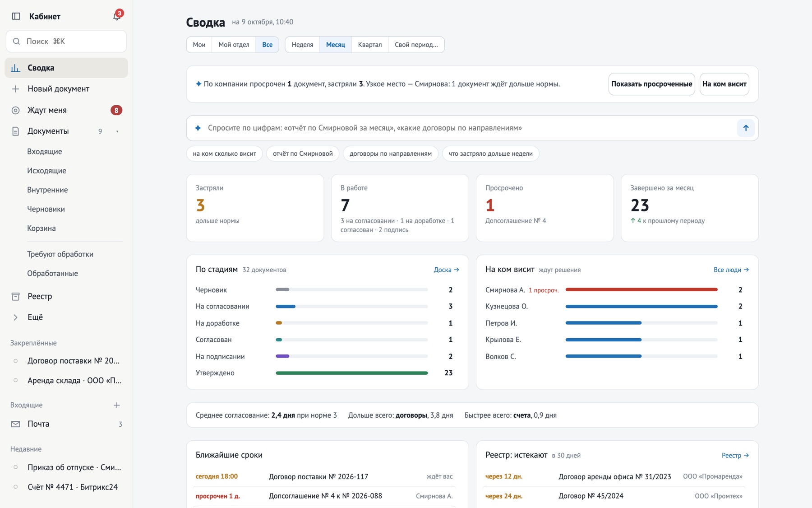812x508 pixels.
Task: Click the Реестр archive icon
Action: coord(16,297)
